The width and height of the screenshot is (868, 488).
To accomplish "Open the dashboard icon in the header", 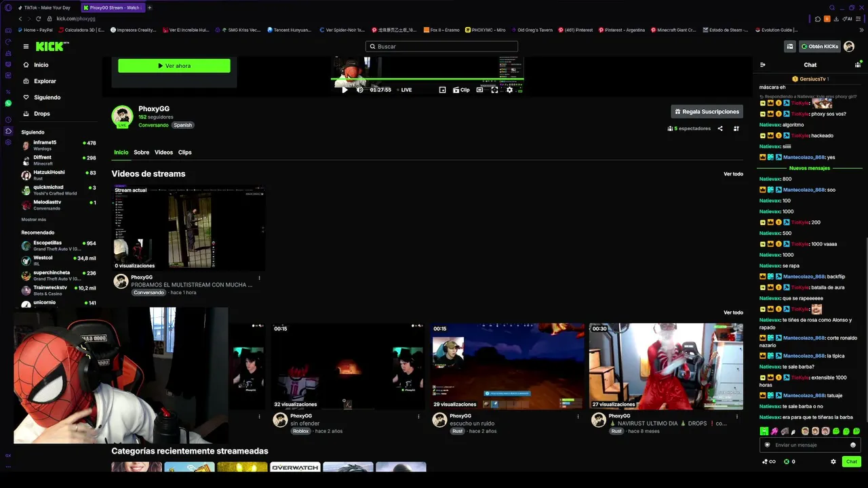I will (x=790, y=47).
